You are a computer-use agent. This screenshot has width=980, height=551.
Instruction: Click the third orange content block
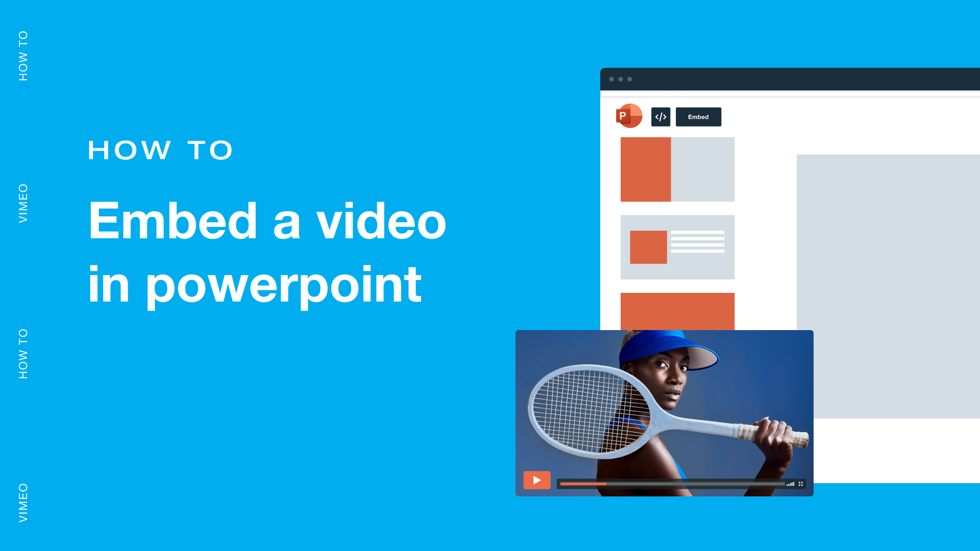coord(676,310)
